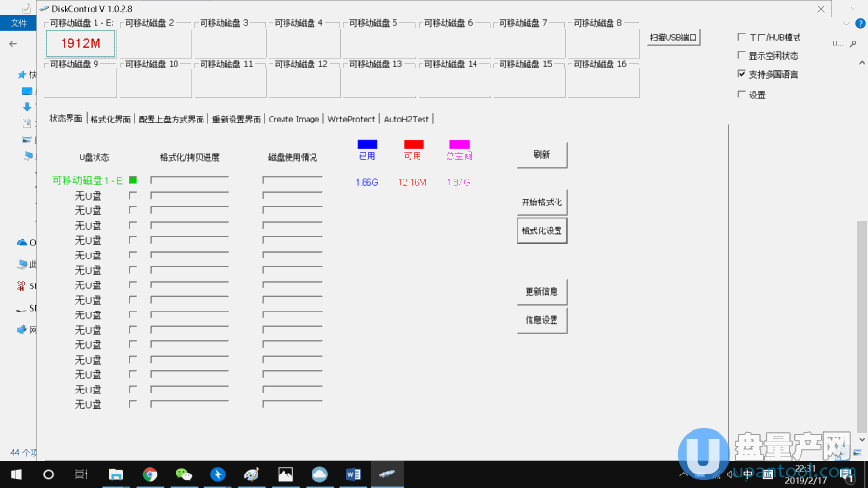This screenshot has width=868, height=488.
Task: Select the 1912M removable disk 1 slot
Action: pyautogui.click(x=81, y=42)
